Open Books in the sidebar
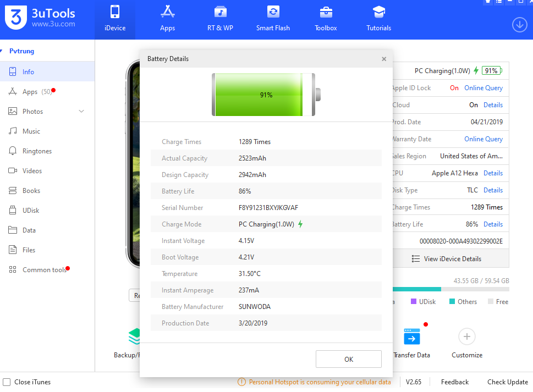The height and width of the screenshot is (392, 533). point(47,191)
